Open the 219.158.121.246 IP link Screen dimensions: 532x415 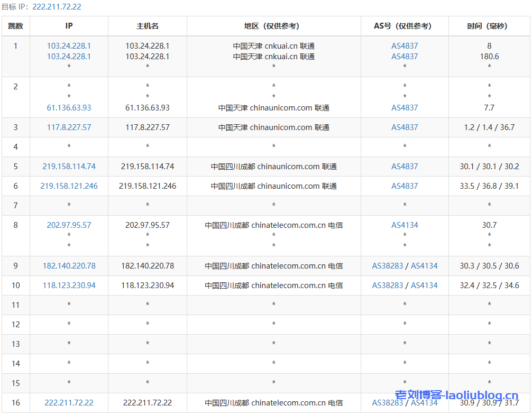[x=69, y=186]
